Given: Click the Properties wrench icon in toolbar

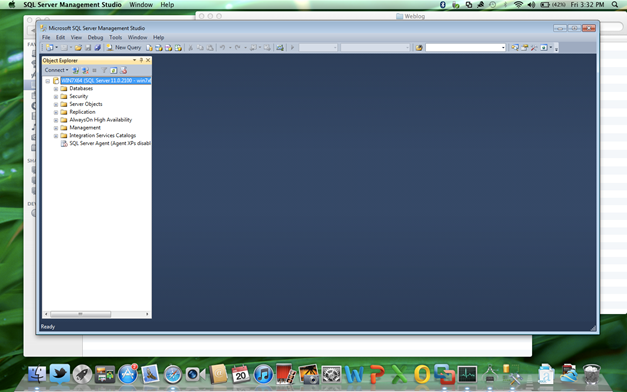Looking at the screenshot, I should [534, 48].
